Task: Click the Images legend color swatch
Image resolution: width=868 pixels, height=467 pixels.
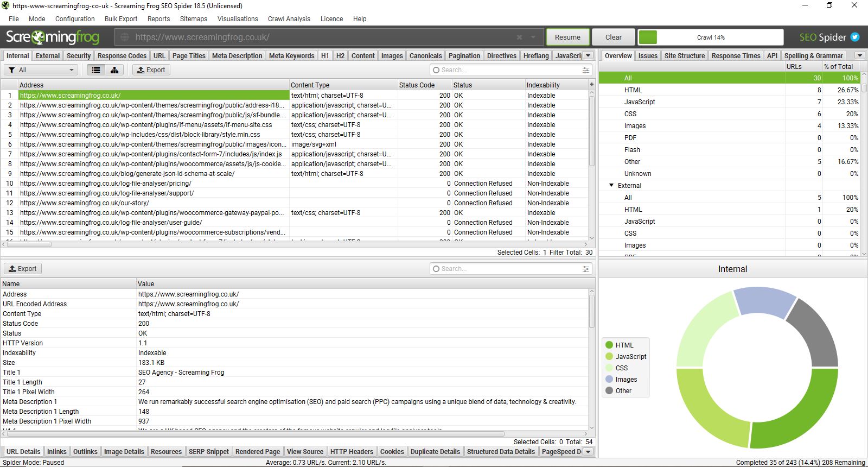Action: coord(609,379)
